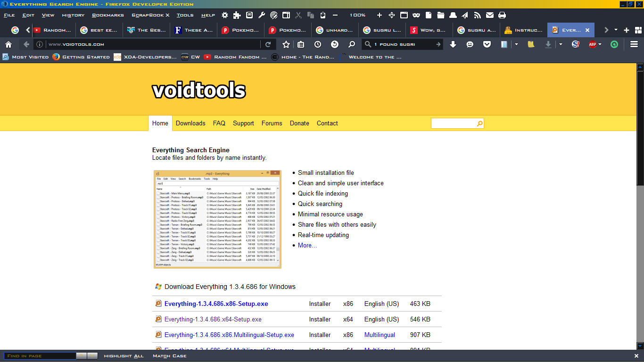Open a new tab with plus button
The height and width of the screenshot is (362, 644).
627,30
